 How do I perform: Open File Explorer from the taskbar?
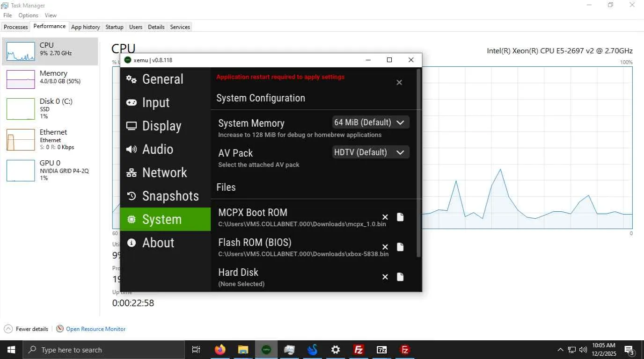point(243,350)
